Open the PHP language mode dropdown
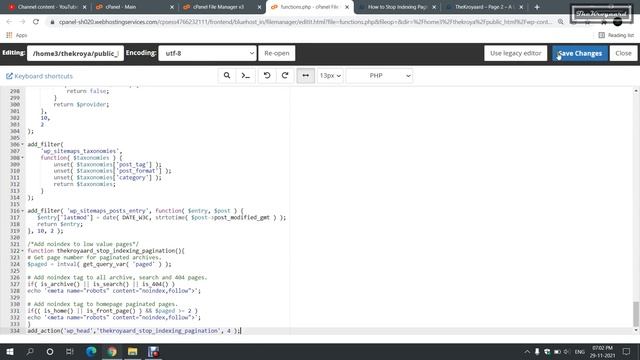This screenshot has height=360, width=640. (379, 76)
